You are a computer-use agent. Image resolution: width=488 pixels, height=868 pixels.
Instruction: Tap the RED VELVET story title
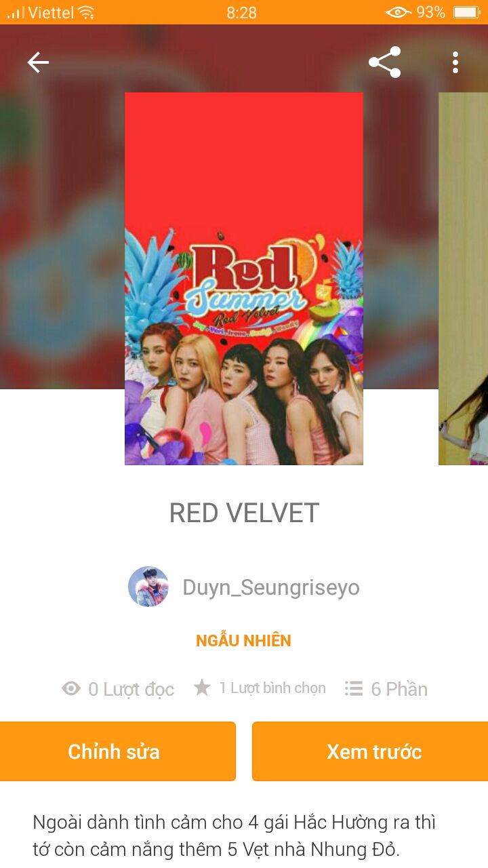pyautogui.click(x=244, y=513)
